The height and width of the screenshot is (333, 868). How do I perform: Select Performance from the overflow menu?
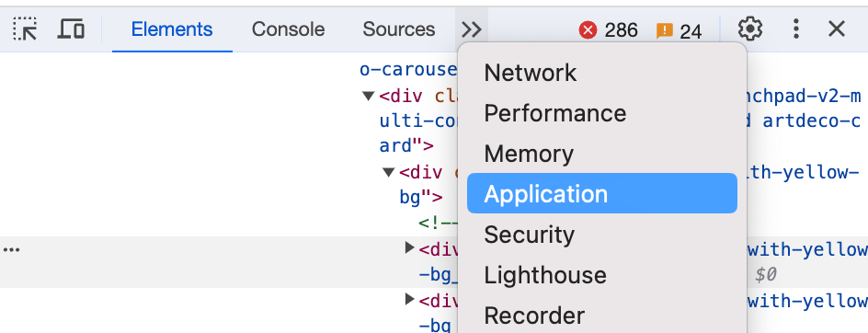pos(601,113)
